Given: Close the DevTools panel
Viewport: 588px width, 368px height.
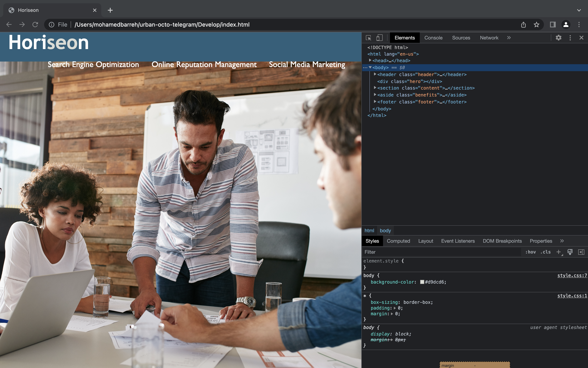Looking at the screenshot, I should [581, 38].
